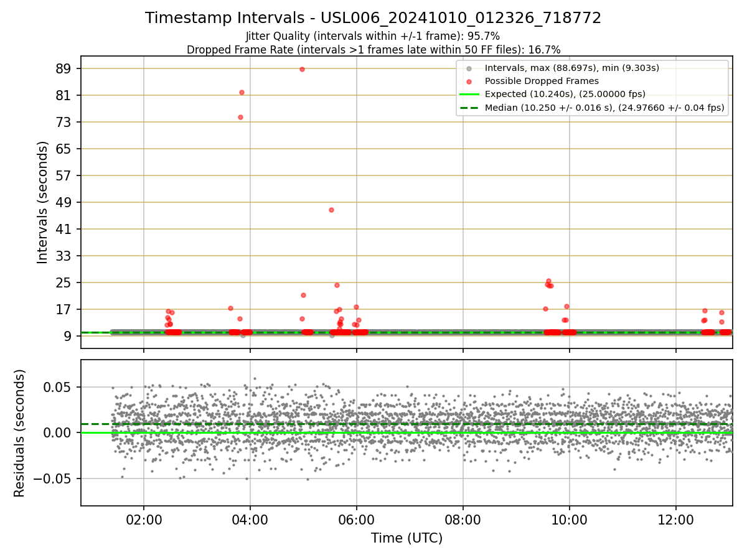The image size is (747, 560).
Task: Click the y-axis tick label 33
Action: coord(64,256)
